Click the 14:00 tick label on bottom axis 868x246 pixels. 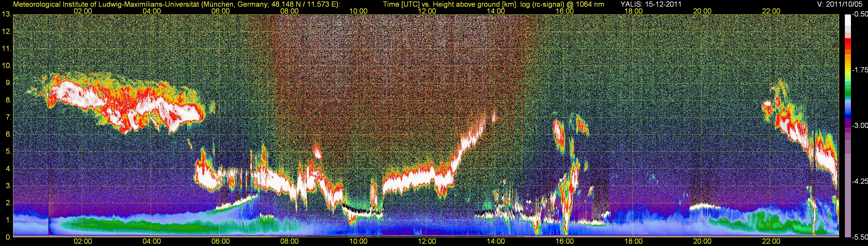pos(496,242)
